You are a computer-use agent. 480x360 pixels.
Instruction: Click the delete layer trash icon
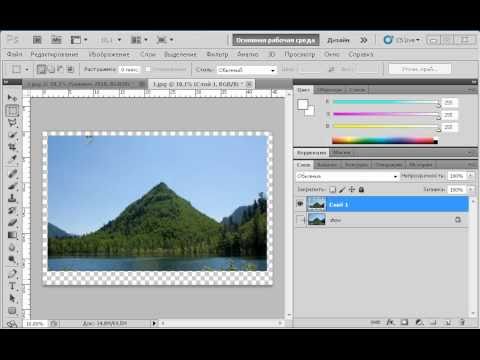[462, 322]
